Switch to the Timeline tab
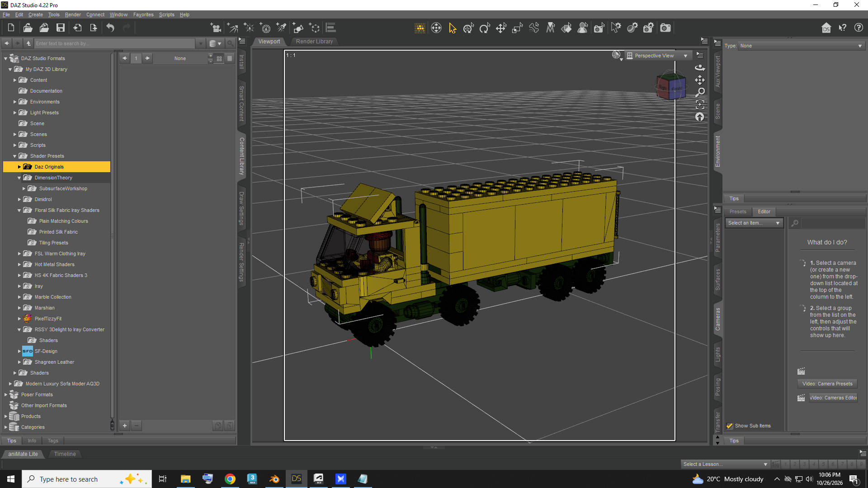This screenshot has height=488, width=868. [65, 454]
